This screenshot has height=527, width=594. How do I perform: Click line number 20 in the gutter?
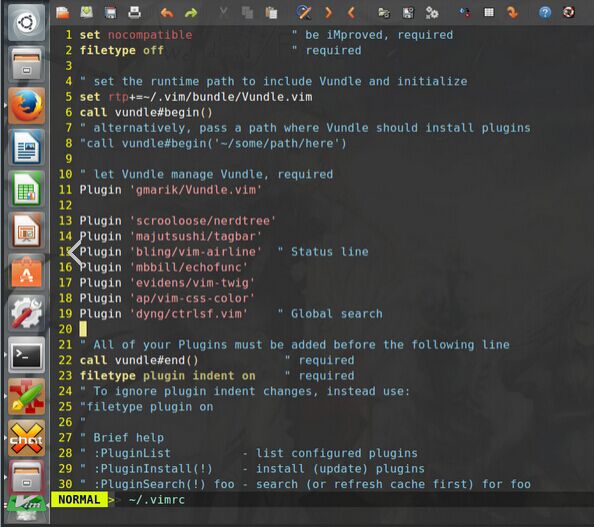click(65, 329)
